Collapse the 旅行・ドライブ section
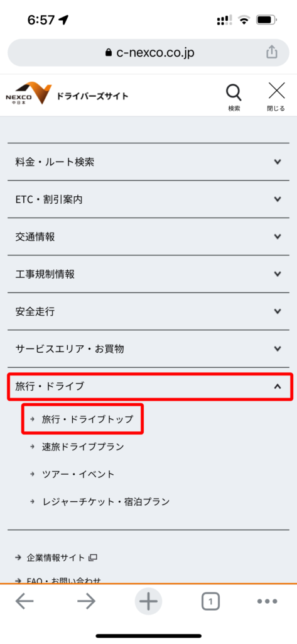This screenshot has width=297, height=644. click(x=150, y=387)
